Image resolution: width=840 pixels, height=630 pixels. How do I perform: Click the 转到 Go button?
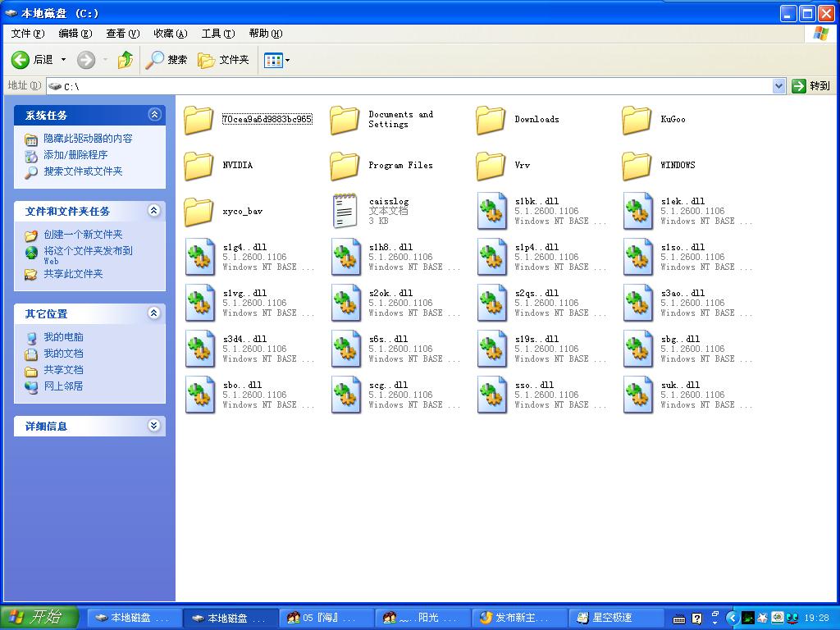coord(810,86)
